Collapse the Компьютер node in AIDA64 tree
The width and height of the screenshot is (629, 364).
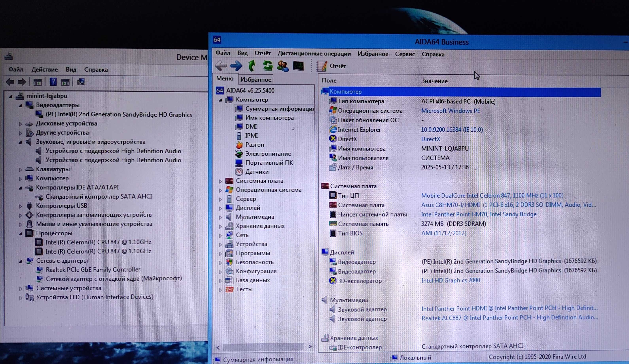coord(220,100)
